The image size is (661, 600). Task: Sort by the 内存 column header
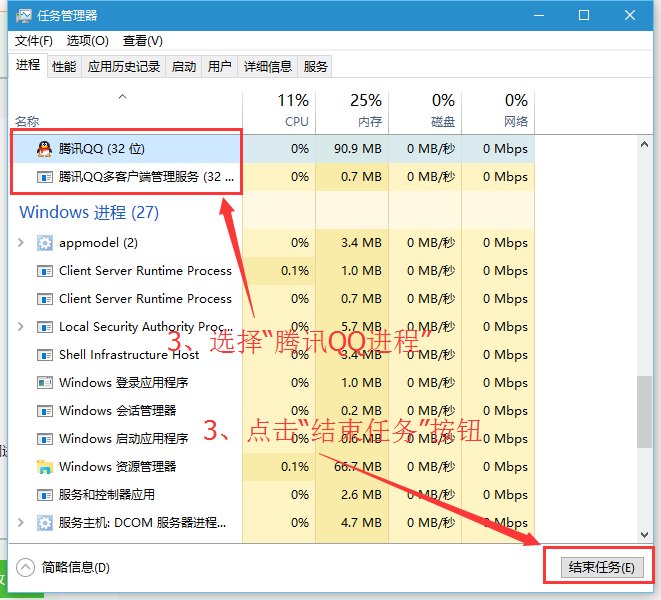point(352,111)
